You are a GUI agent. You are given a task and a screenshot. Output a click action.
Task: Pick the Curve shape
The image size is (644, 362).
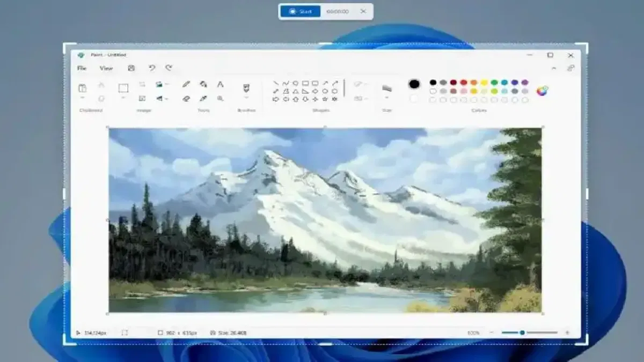(x=286, y=84)
